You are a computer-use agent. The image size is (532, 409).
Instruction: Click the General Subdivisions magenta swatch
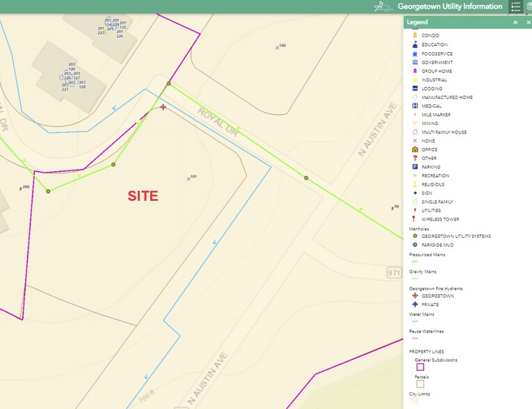pos(419,368)
